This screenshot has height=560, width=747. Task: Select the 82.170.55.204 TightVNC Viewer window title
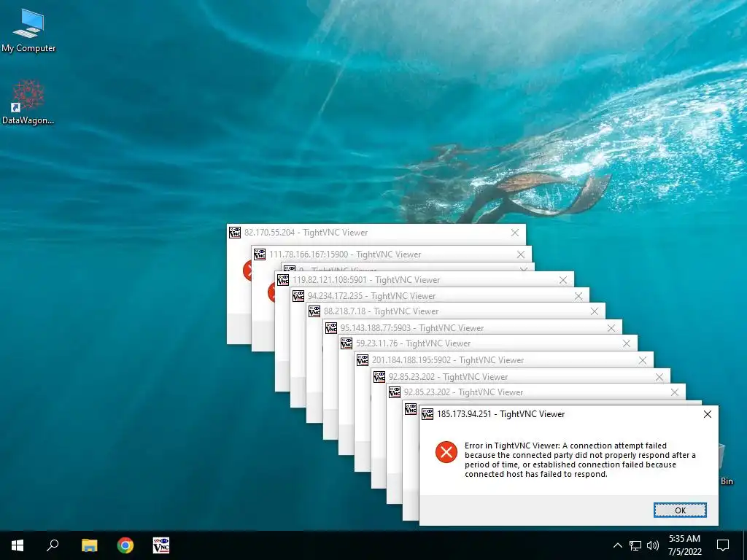click(x=306, y=233)
